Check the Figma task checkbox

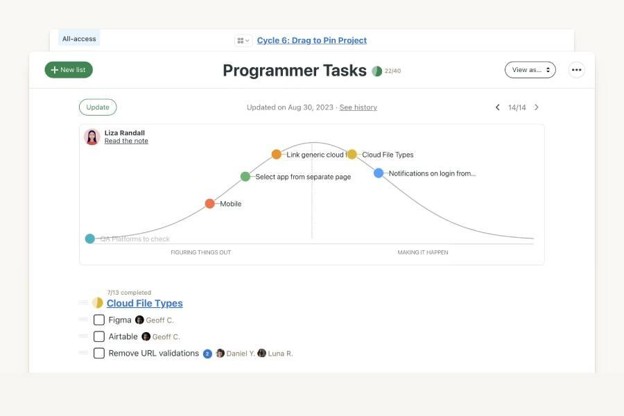coord(99,320)
